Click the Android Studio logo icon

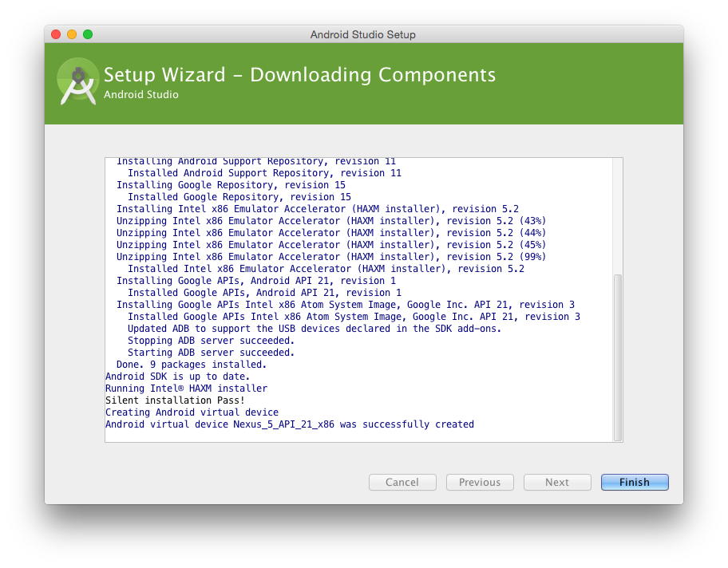[78, 81]
